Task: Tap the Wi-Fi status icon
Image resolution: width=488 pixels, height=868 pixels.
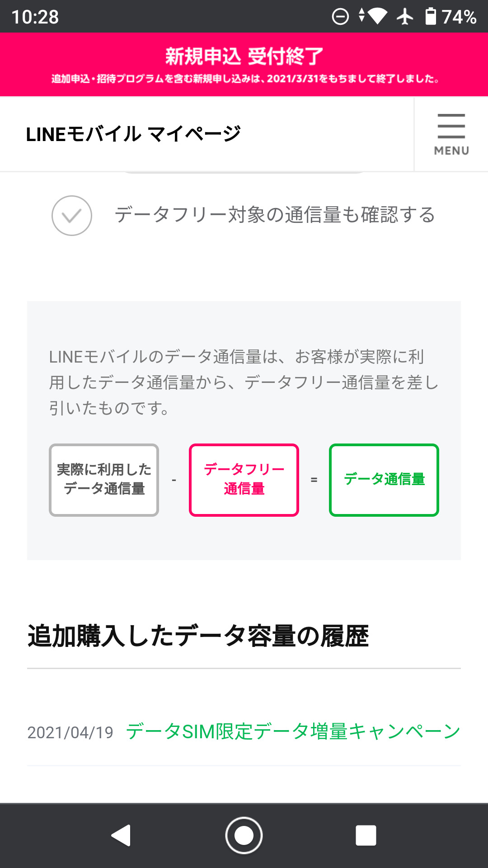Action: (x=377, y=17)
